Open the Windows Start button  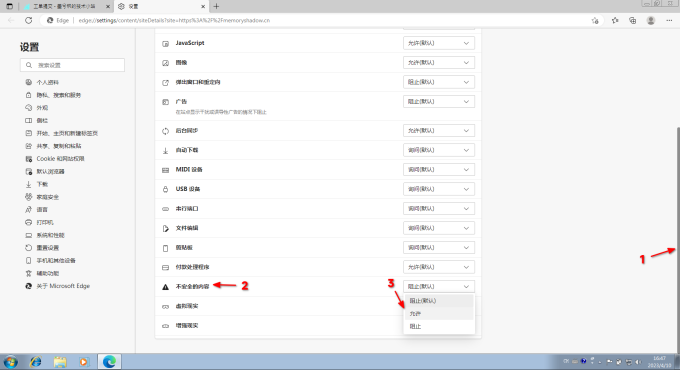click(x=10, y=362)
